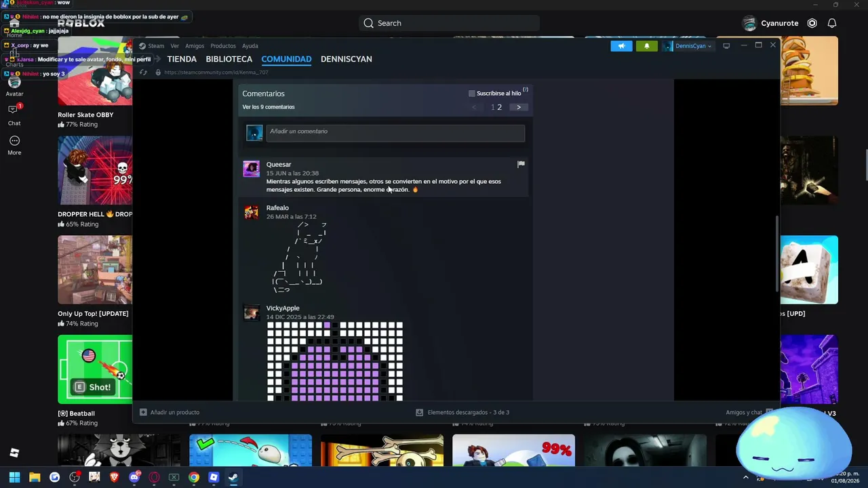868x488 pixels.
Task: Click the padlock icon beside the Steam URL
Action: [158, 73]
